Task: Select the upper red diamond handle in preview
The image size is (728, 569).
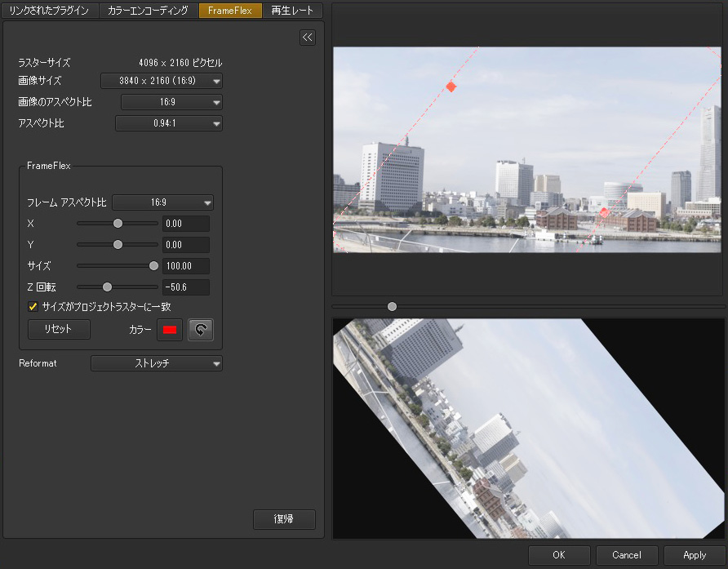Action: click(x=451, y=87)
